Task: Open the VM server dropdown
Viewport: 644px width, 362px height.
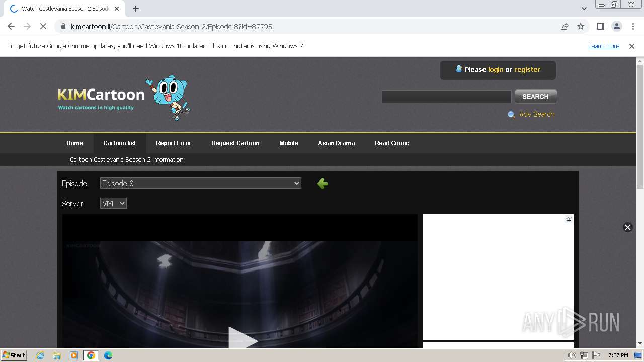Action: pos(113,204)
